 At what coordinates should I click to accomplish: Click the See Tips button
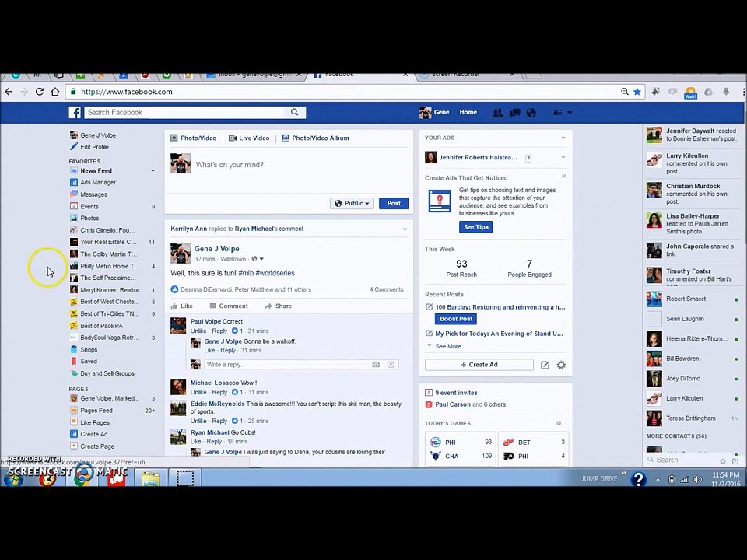tap(476, 227)
